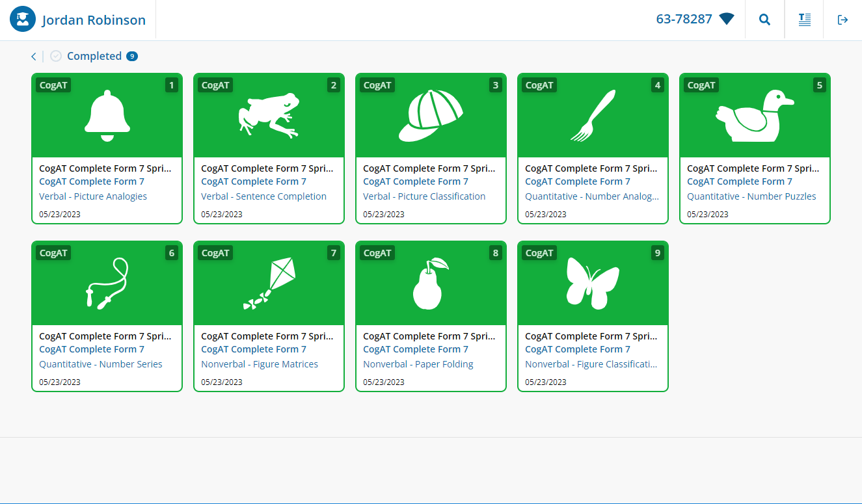The image size is (862, 504).
Task: Click the back chevron beside Completed
Action: 34,57
